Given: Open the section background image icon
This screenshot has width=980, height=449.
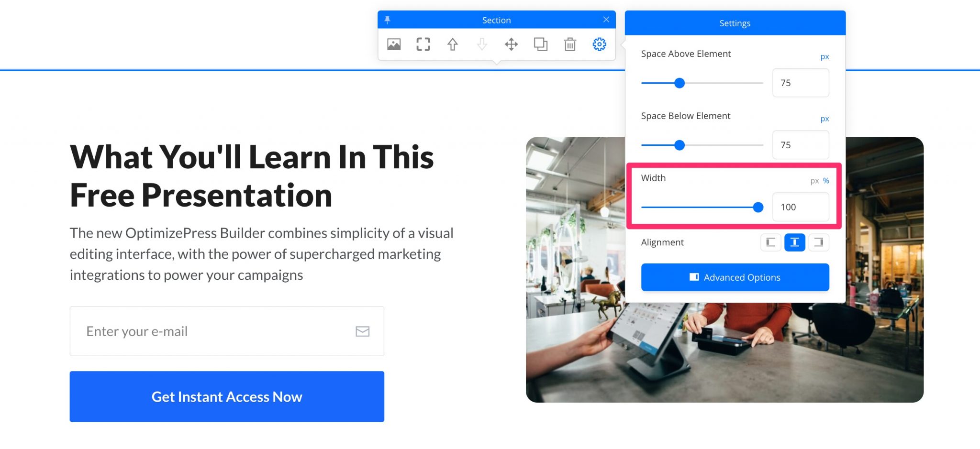Looking at the screenshot, I should 394,44.
